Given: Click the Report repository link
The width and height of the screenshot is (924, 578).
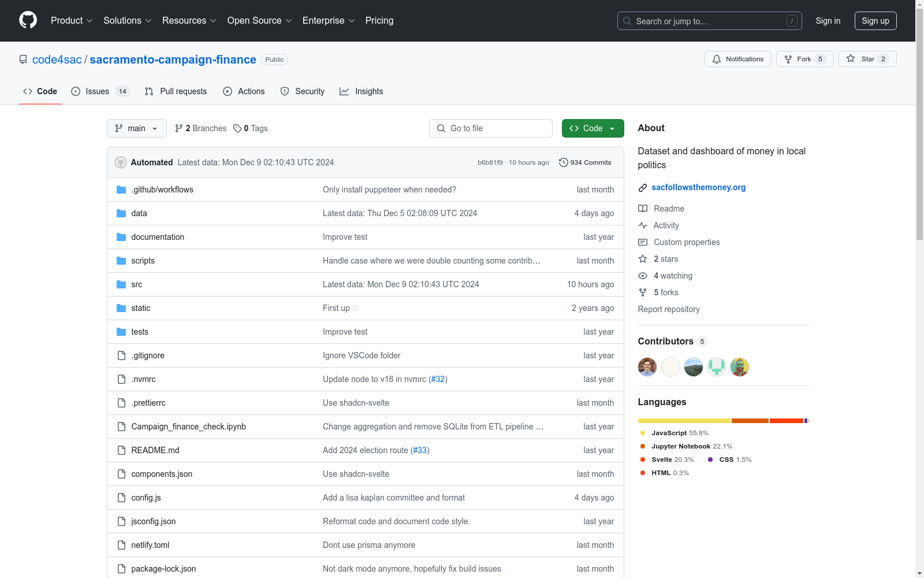Looking at the screenshot, I should coord(669,309).
